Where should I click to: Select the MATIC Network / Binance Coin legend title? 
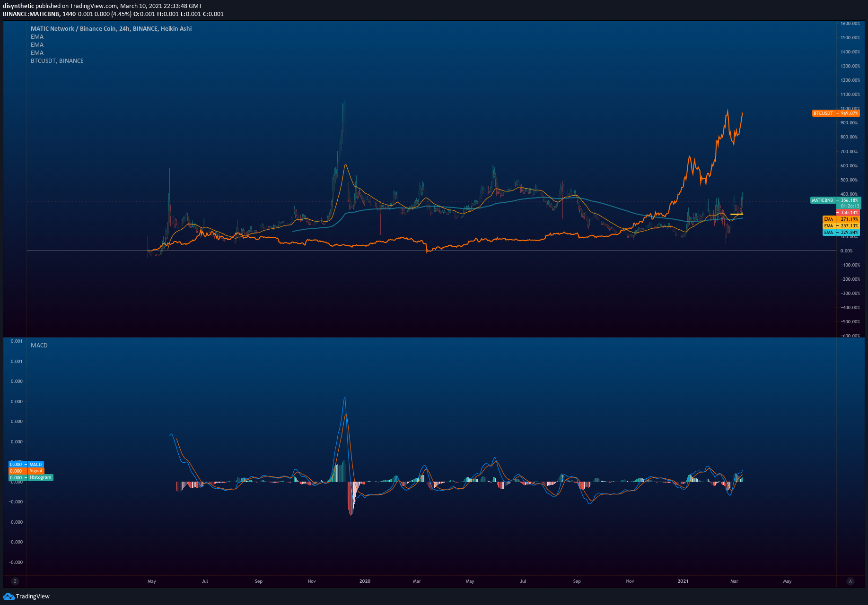pos(111,29)
